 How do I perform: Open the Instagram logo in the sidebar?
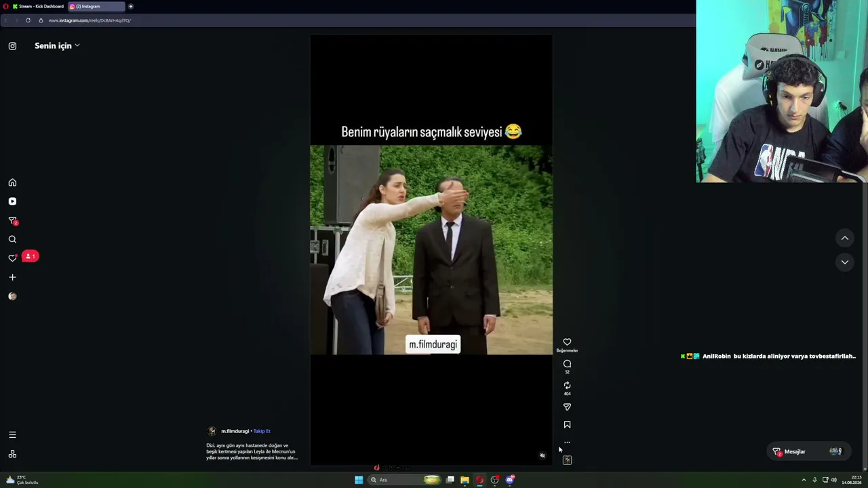(12, 46)
